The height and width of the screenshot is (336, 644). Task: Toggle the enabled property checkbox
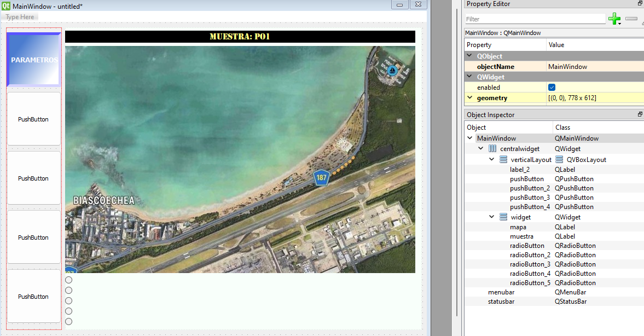tap(552, 88)
